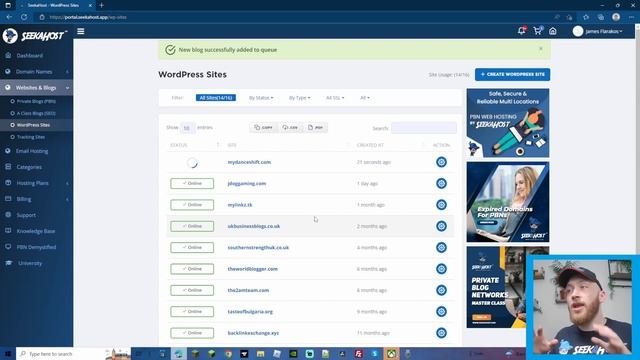Click the Email Hosting sidebar icon
Screen dimensions: 640x360
(8, 151)
